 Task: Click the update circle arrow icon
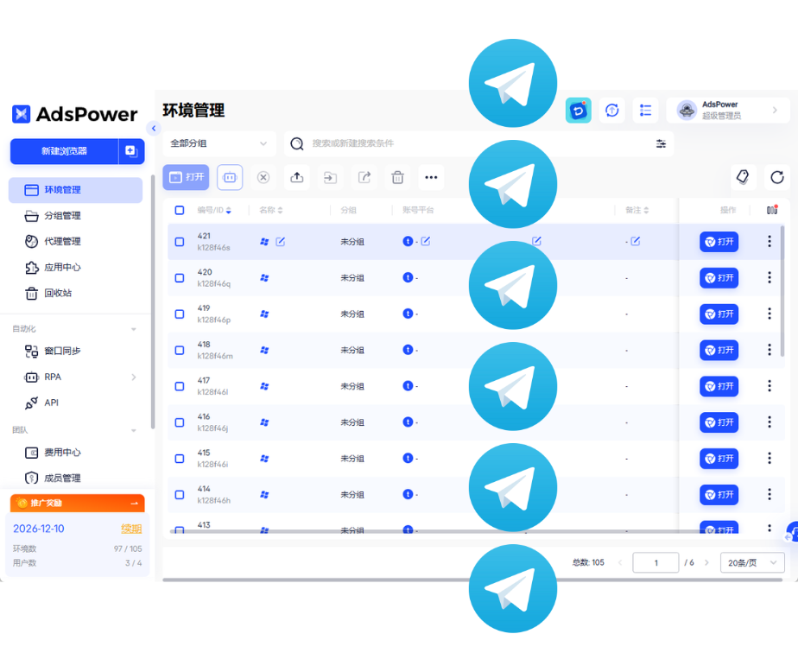[611, 110]
